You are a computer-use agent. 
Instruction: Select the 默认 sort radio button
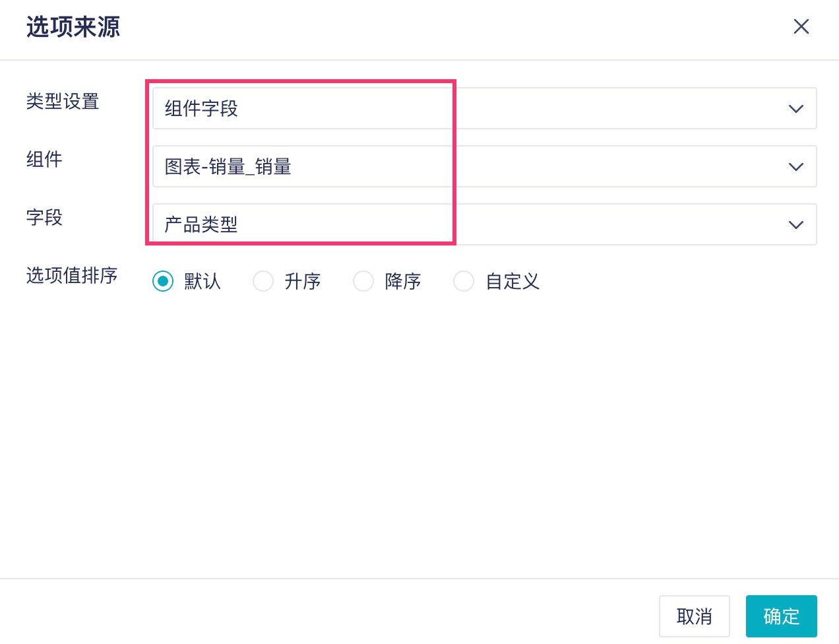pos(163,281)
